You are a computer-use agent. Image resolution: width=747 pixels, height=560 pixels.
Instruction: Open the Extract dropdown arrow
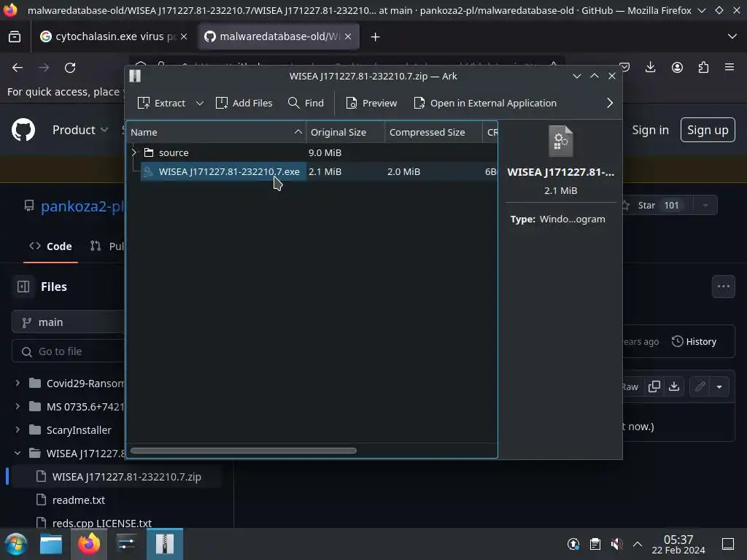pyautogui.click(x=200, y=103)
